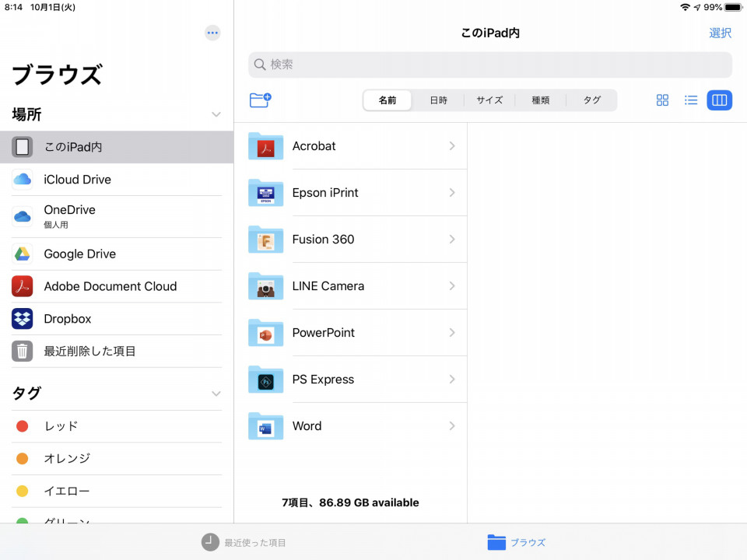Viewport: 747px width, 560px height.
Task: Click the blue Browse folder icon
Action: point(496,542)
